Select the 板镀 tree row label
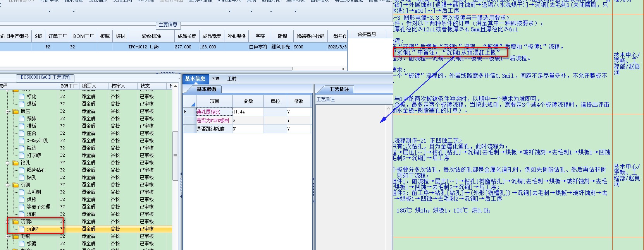The width and height of the screenshot is (644, 250). point(31,243)
